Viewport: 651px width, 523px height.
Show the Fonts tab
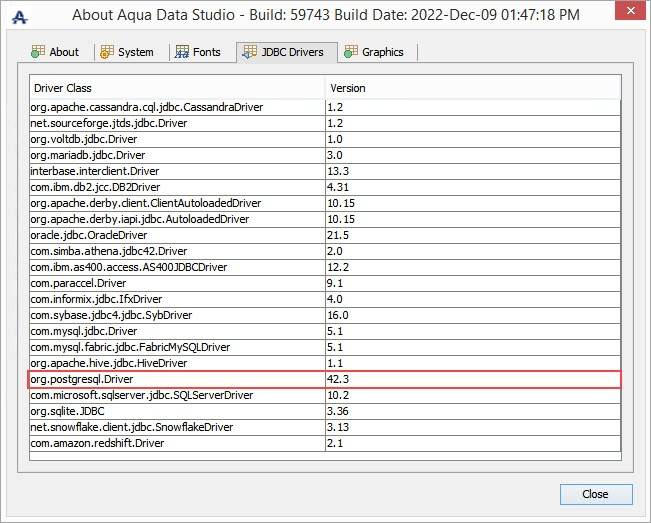click(x=207, y=52)
